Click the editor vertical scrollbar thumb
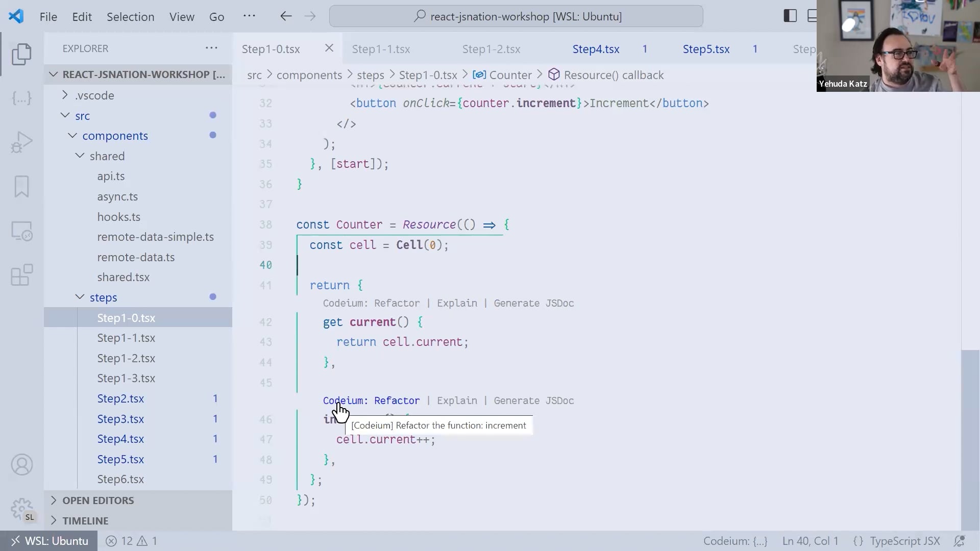This screenshot has height=551, width=980. [x=970, y=439]
